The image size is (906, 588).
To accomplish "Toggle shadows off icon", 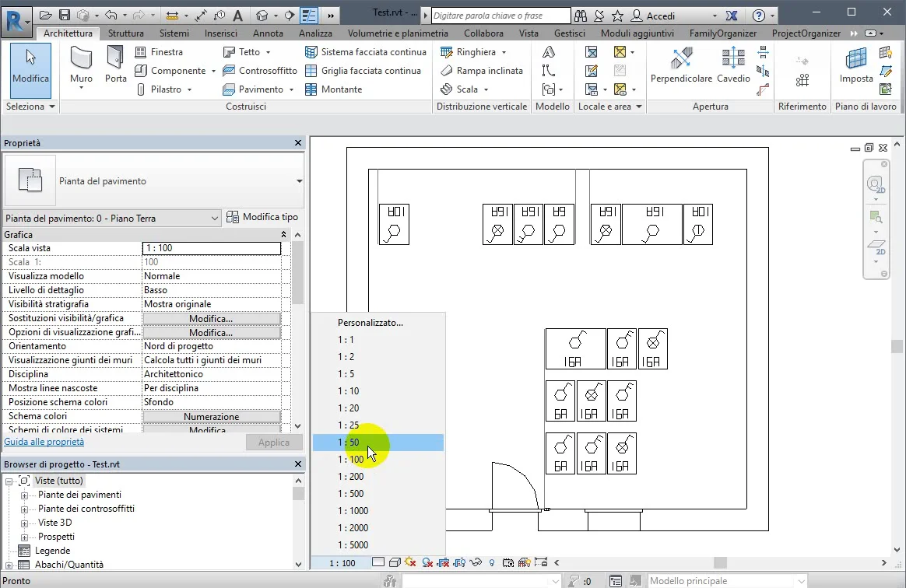I will tap(427, 562).
